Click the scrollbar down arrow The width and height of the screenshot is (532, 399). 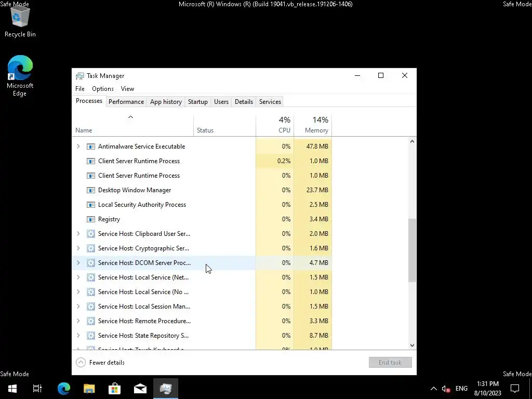(412, 345)
